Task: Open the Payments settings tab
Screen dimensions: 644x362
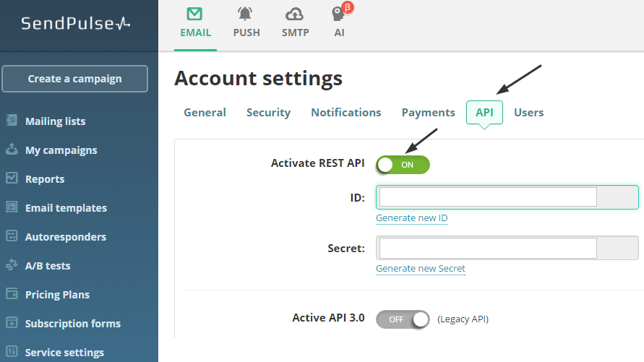Action: (x=428, y=113)
